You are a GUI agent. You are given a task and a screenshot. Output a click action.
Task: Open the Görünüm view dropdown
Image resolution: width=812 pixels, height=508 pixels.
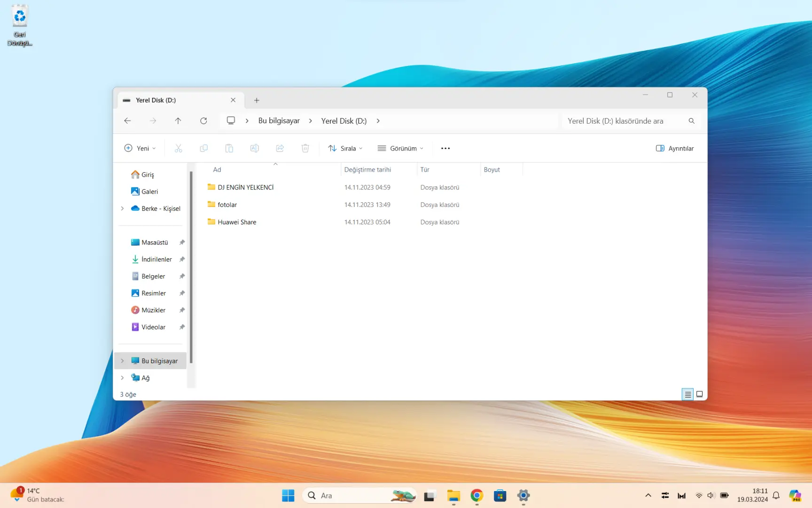coord(401,148)
